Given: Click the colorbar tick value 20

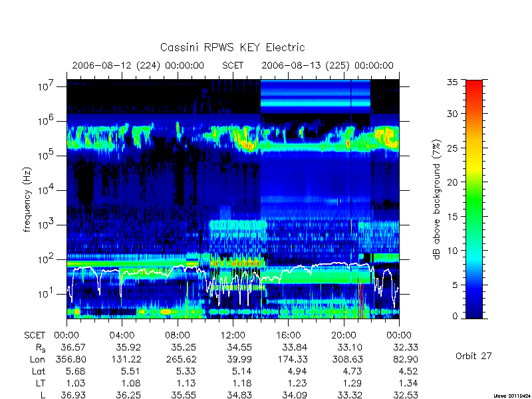Looking at the screenshot, I should (x=452, y=182).
